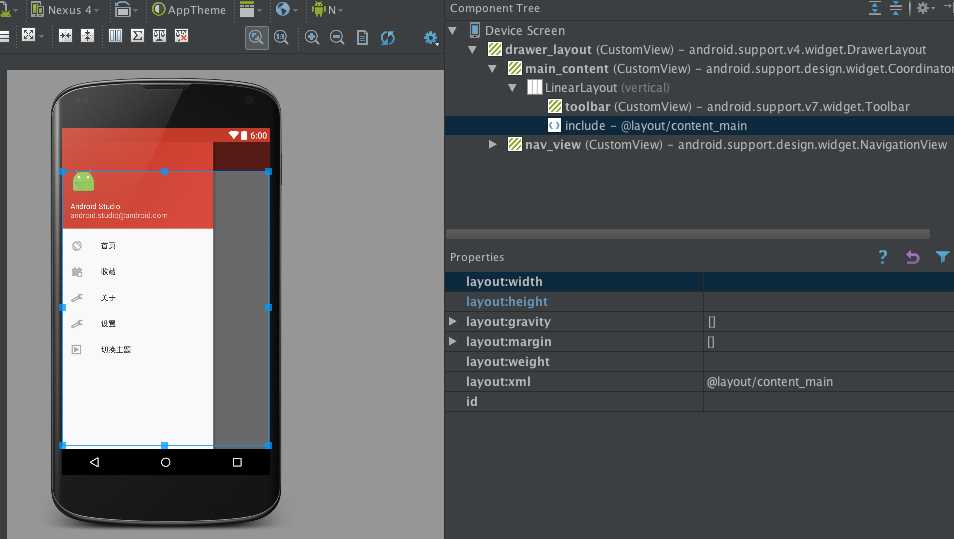
Task: Click the distribute weights evenly icon
Action: click(159, 36)
